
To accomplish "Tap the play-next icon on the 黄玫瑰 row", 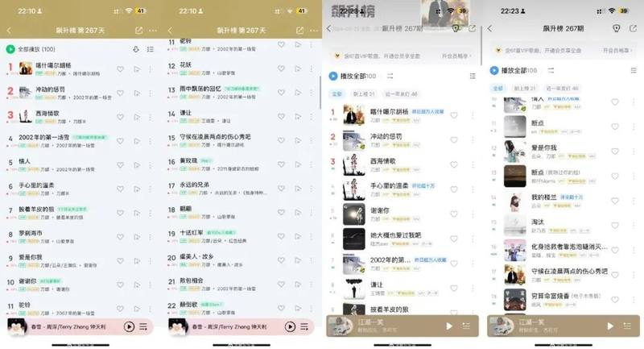I will [x=298, y=164].
